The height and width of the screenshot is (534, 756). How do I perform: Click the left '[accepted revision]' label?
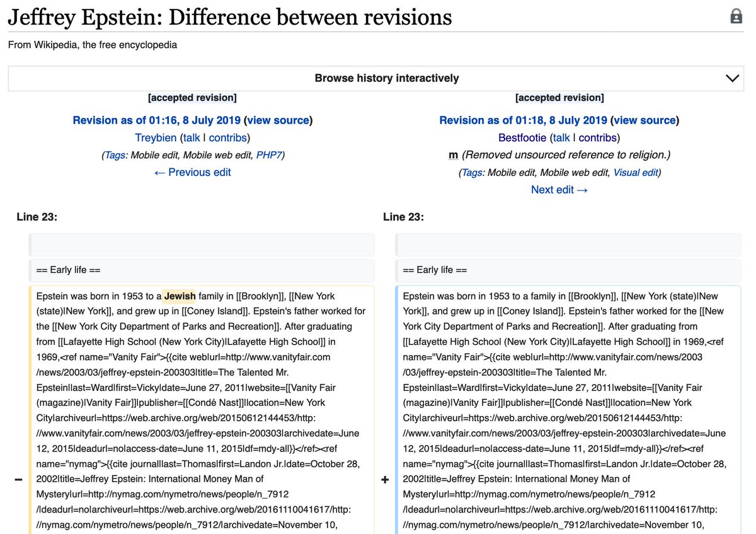pyautogui.click(x=192, y=98)
